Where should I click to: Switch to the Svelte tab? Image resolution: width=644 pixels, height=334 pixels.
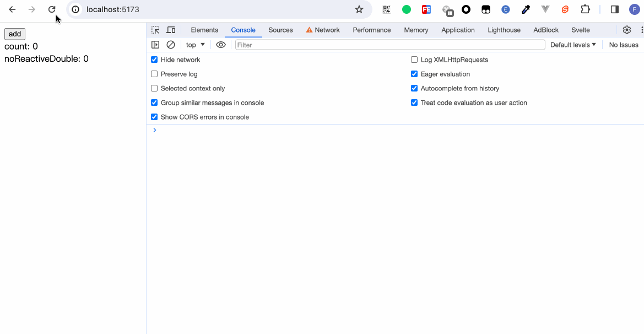click(581, 30)
